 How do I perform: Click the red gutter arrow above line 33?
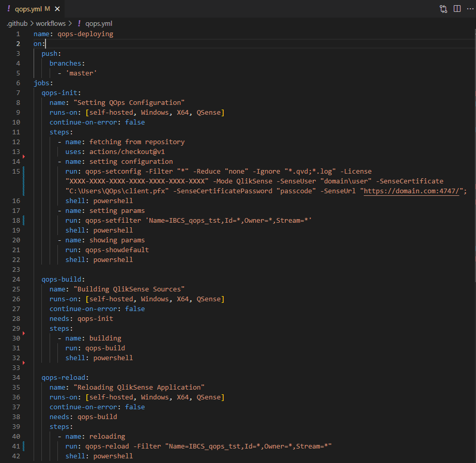[x=24, y=363]
